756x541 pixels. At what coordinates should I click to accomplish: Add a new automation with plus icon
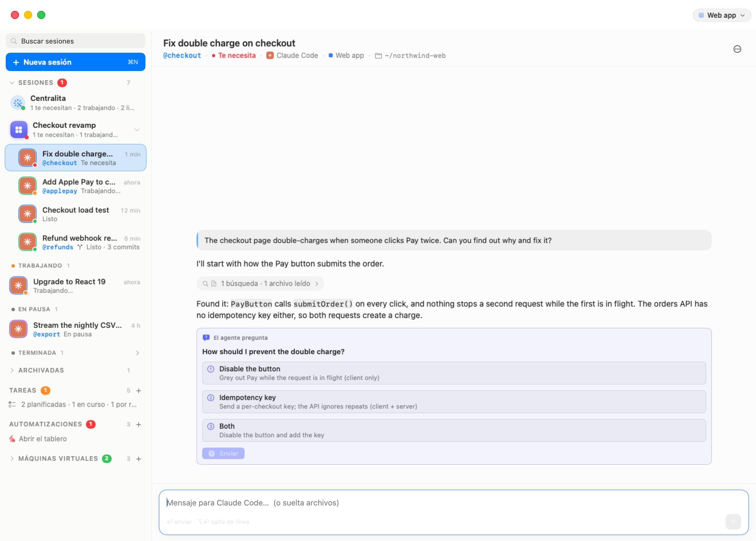coord(139,424)
